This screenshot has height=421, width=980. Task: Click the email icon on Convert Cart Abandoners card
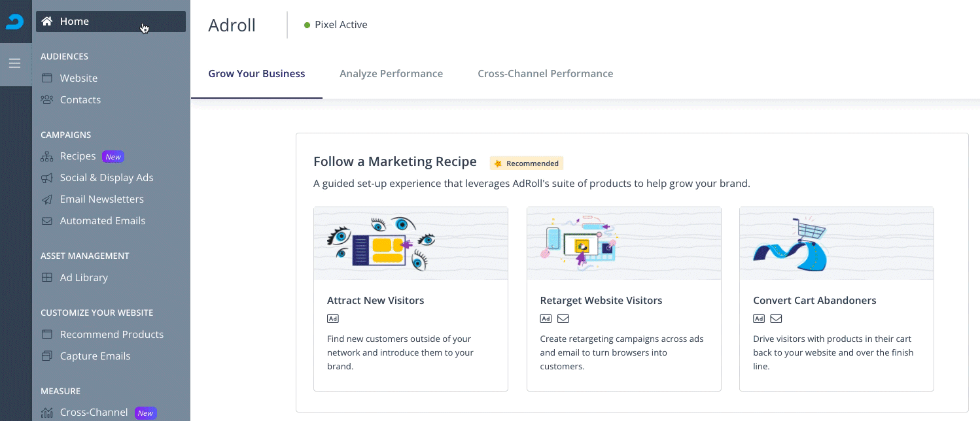pyautogui.click(x=776, y=318)
